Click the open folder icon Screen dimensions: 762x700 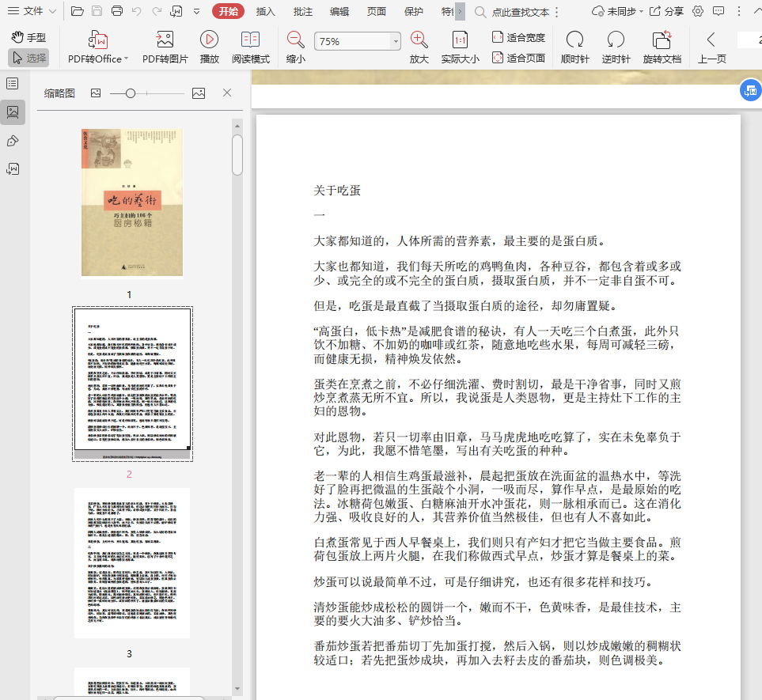[78, 11]
